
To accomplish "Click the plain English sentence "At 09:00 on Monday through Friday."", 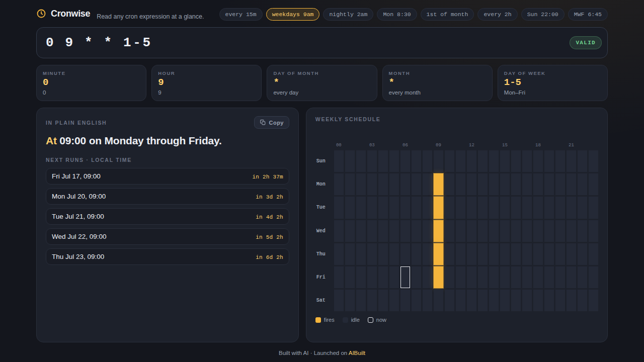I will click(x=134, y=141).
